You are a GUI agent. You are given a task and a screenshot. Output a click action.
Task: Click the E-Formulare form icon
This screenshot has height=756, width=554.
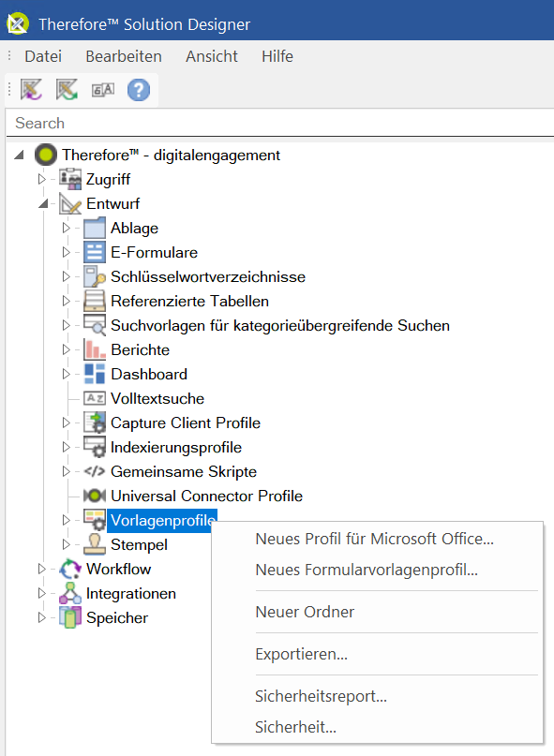(x=95, y=252)
